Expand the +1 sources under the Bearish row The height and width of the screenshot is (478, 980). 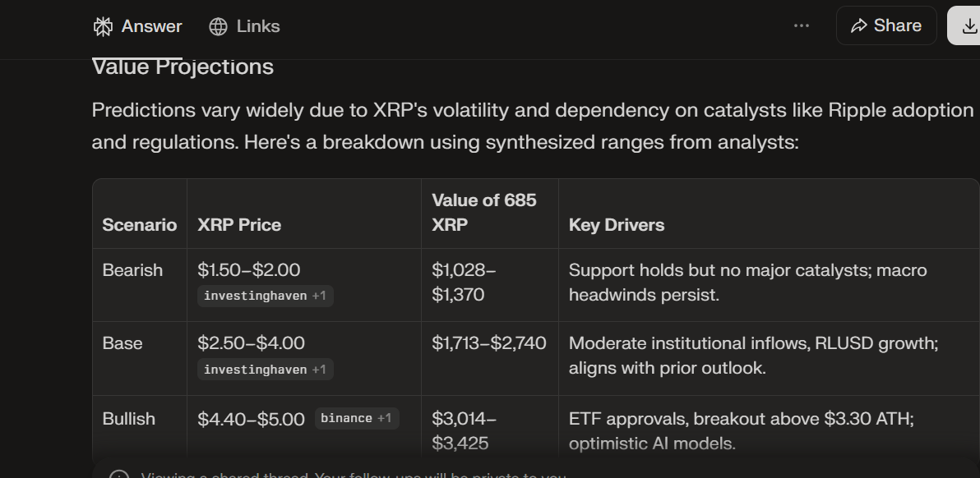click(x=320, y=296)
